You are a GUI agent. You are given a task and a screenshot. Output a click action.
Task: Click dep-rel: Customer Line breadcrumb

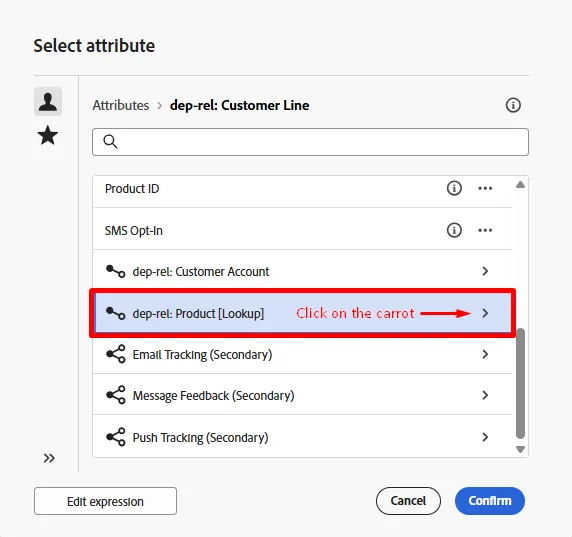coord(239,105)
